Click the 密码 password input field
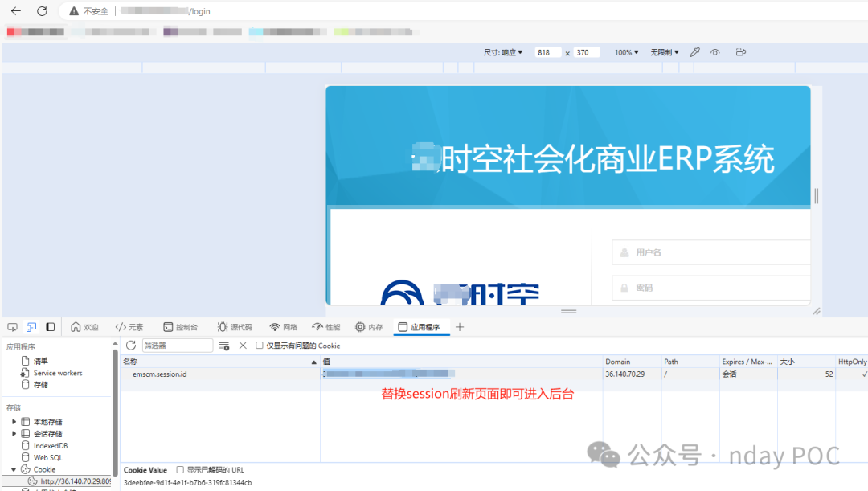868x491 pixels. [710, 288]
